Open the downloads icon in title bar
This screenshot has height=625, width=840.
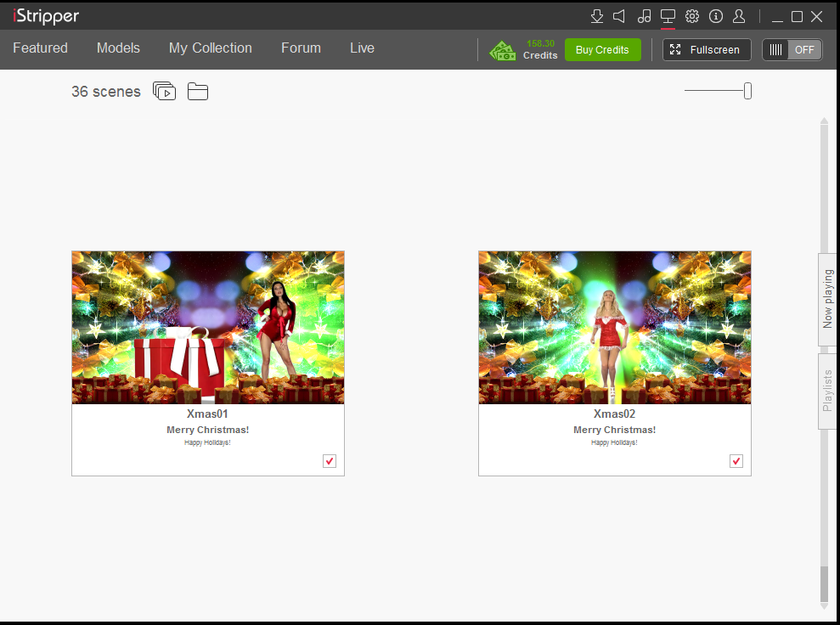[597, 17]
